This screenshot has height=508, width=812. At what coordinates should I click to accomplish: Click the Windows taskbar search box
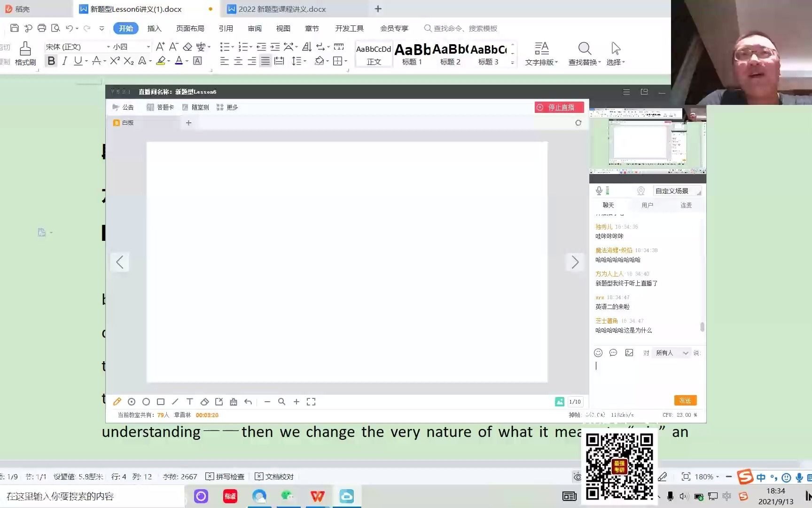92,496
